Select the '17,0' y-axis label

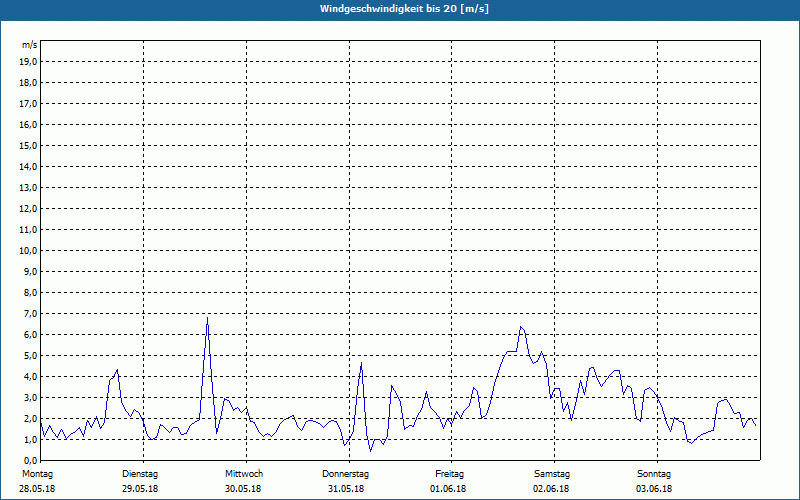tap(28, 104)
